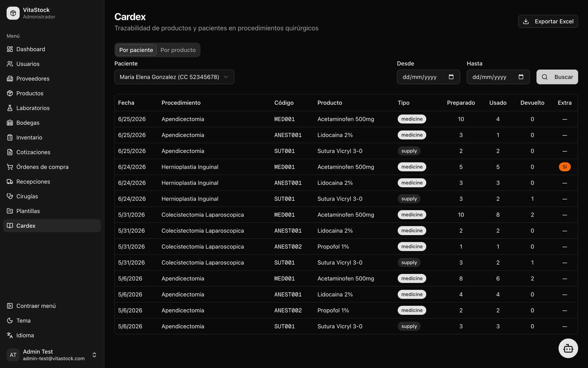Click the Laboratorios flask icon
The width and height of the screenshot is (588, 368).
(10, 108)
